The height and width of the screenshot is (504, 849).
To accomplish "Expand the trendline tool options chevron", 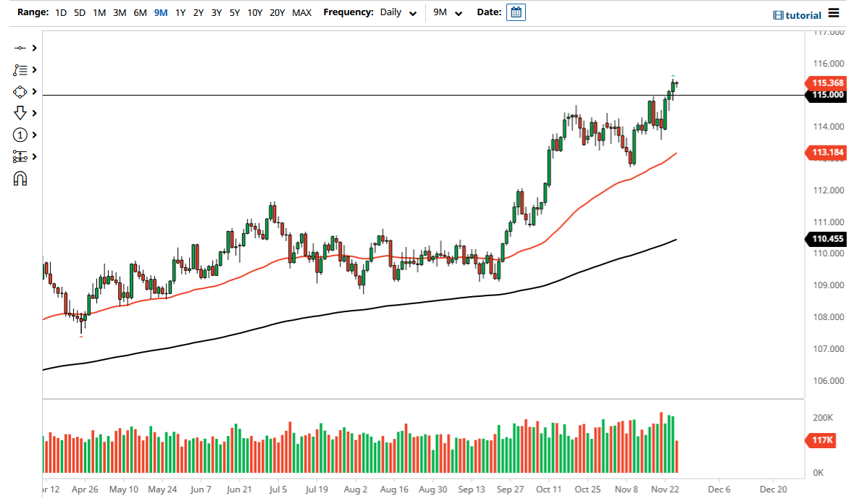I will [33, 48].
